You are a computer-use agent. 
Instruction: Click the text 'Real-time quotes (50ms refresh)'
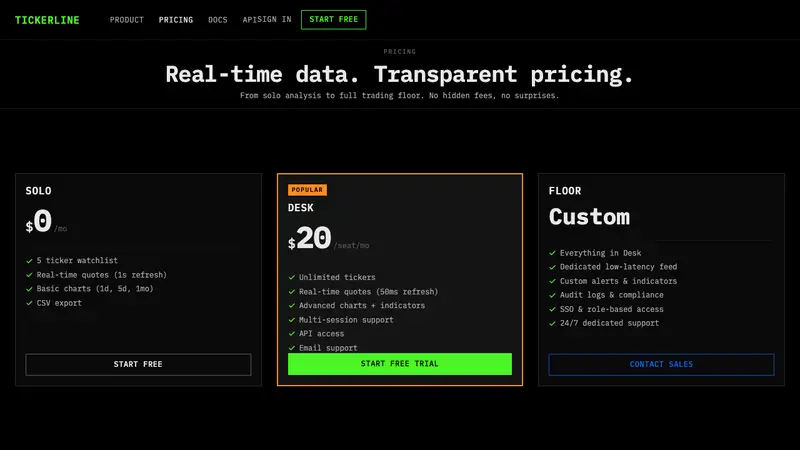click(x=368, y=292)
